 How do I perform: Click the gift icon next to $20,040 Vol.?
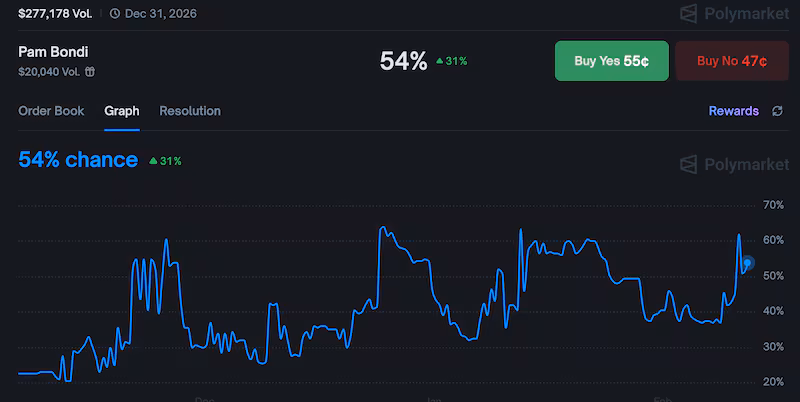pyautogui.click(x=90, y=72)
